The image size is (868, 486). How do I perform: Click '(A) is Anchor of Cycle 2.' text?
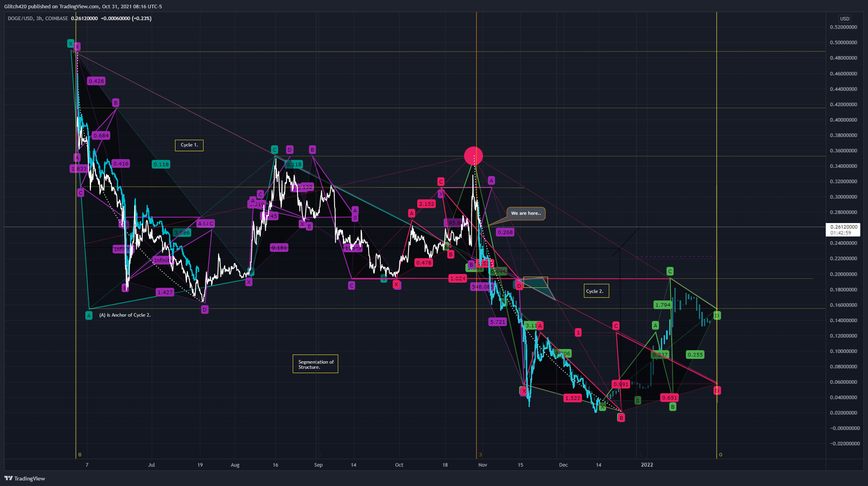tap(125, 315)
